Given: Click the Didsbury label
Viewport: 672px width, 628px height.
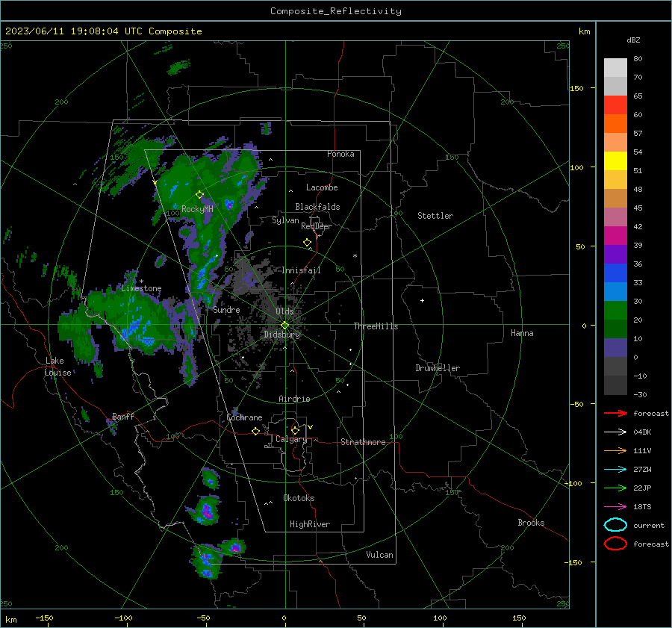Looking at the screenshot, I should click(x=281, y=335).
